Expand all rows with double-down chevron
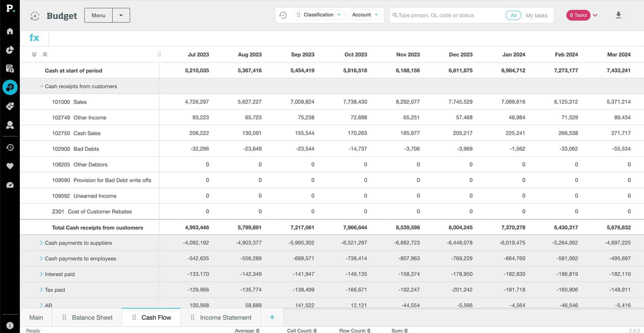The height and width of the screenshot is (333, 644). 34,55
